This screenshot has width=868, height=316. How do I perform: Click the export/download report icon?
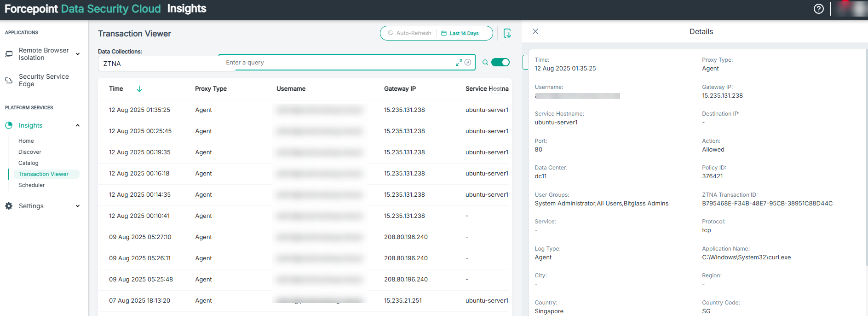pyautogui.click(x=507, y=33)
